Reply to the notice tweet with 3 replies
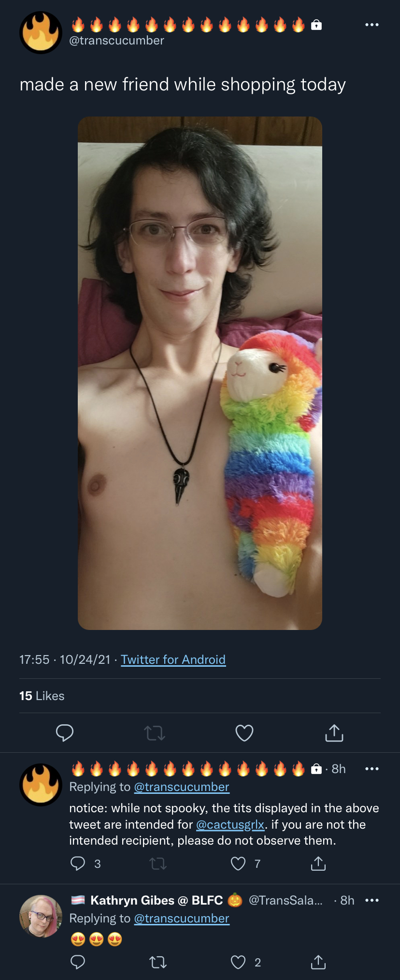The image size is (400, 980). [x=78, y=863]
